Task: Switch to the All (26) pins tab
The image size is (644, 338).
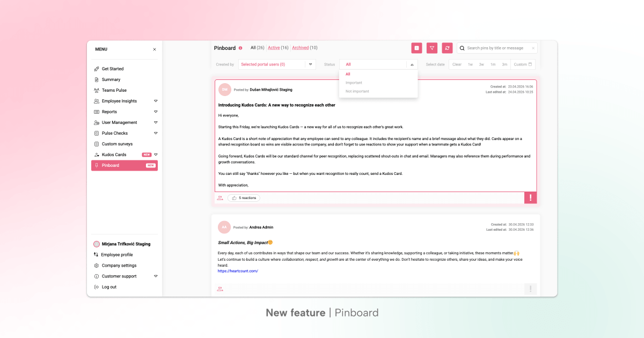Action: pos(258,48)
